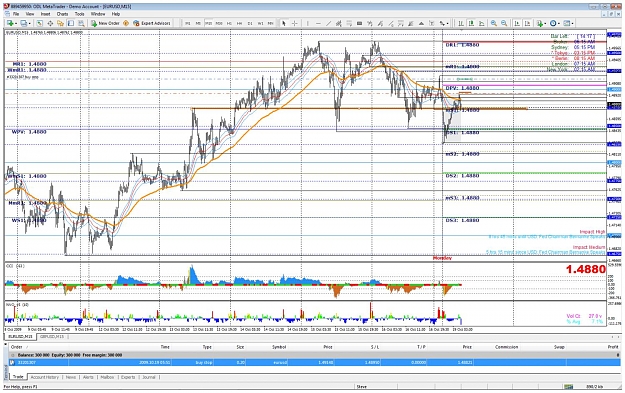625x393 pixels.
Task: Open the Periods clock icon
Action: [x=553, y=23]
